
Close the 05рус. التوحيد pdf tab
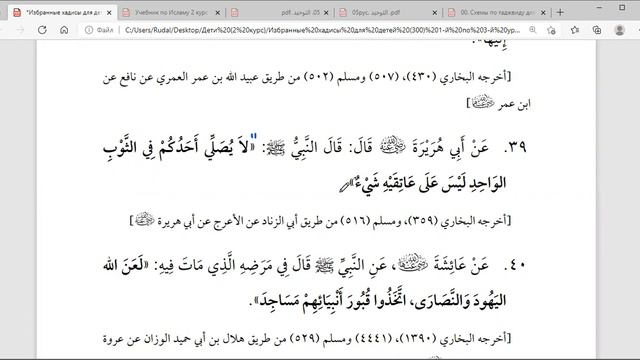tap(435, 13)
